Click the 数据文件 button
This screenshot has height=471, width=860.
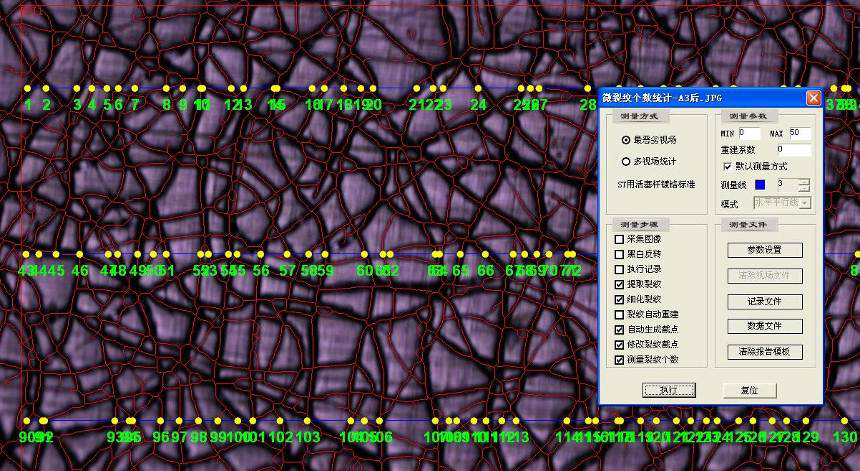pyautogui.click(x=764, y=326)
